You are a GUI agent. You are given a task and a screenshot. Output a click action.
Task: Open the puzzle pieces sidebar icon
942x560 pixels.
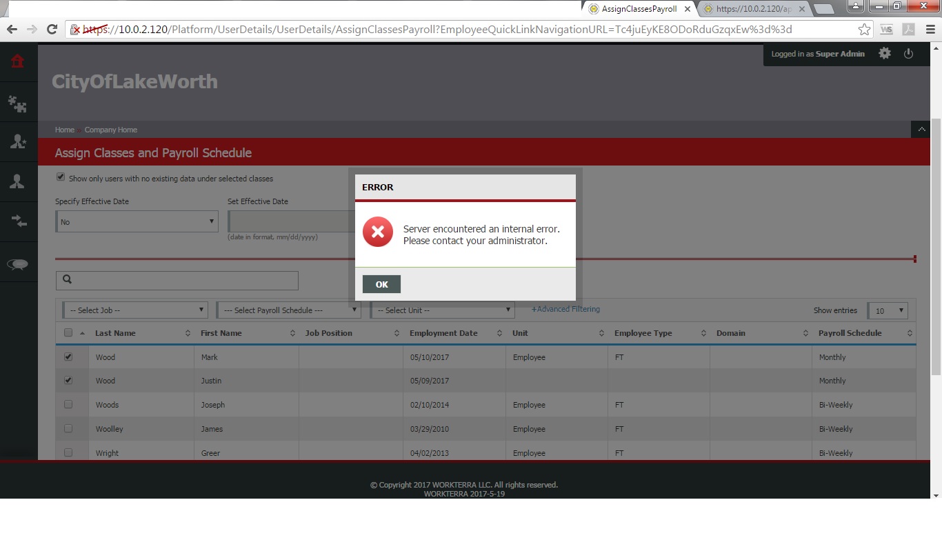point(18,103)
